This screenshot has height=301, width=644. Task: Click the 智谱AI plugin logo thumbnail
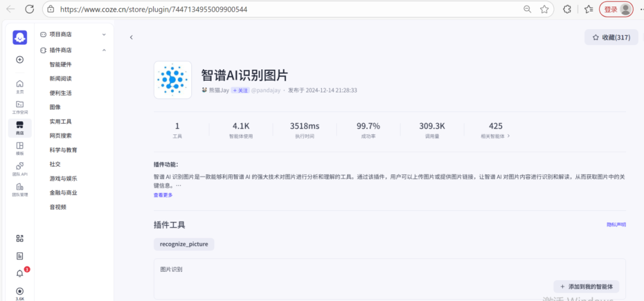pyautogui.click(x=172, y=80)
